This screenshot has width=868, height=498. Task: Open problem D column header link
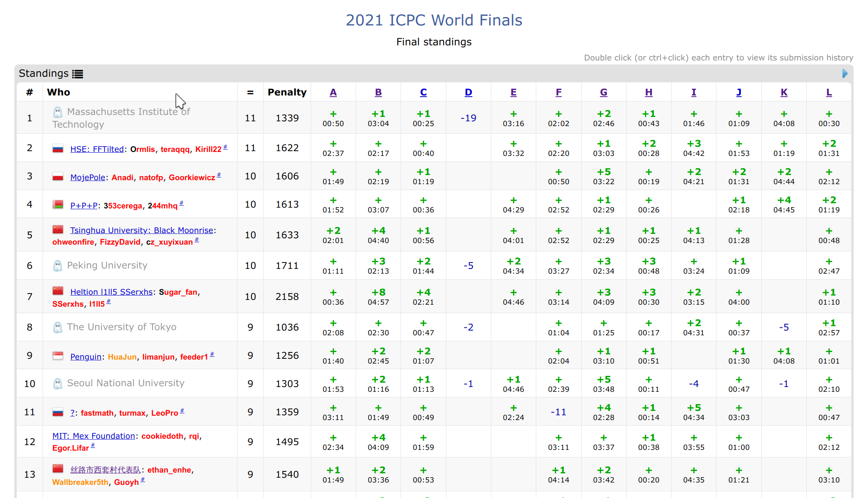pyautogui.click(x=468, y=92)
